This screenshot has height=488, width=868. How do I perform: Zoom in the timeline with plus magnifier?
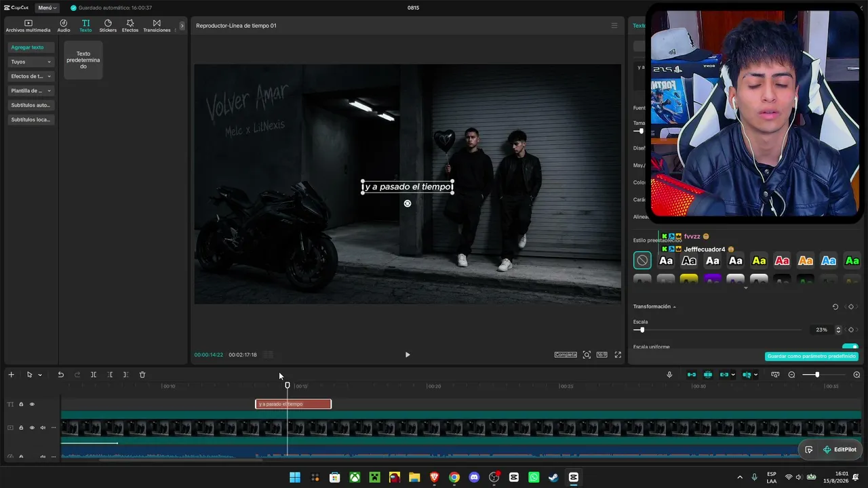point(856,375)
